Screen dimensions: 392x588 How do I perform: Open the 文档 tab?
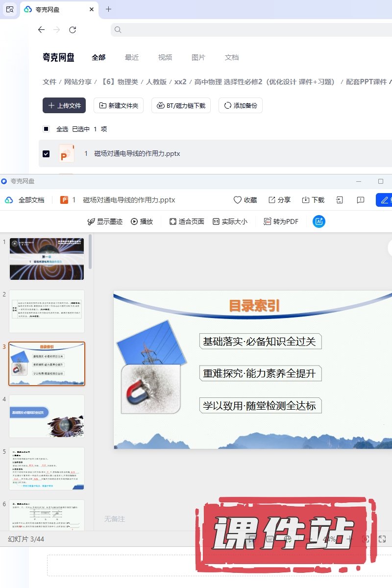(x=232, y=57)
